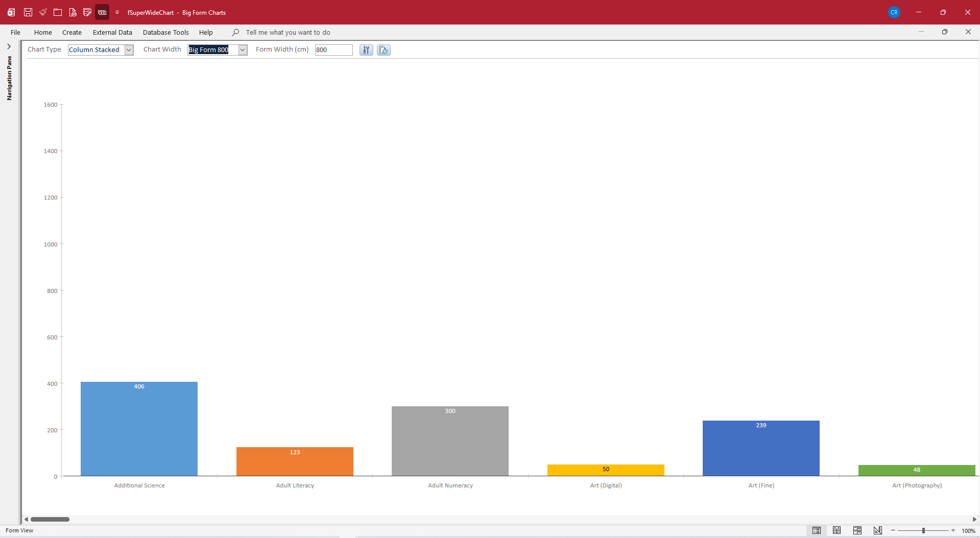Click the 1600 value on the y-axis
The width and height of the screenshot is (980, 538).
pos(51,105)
